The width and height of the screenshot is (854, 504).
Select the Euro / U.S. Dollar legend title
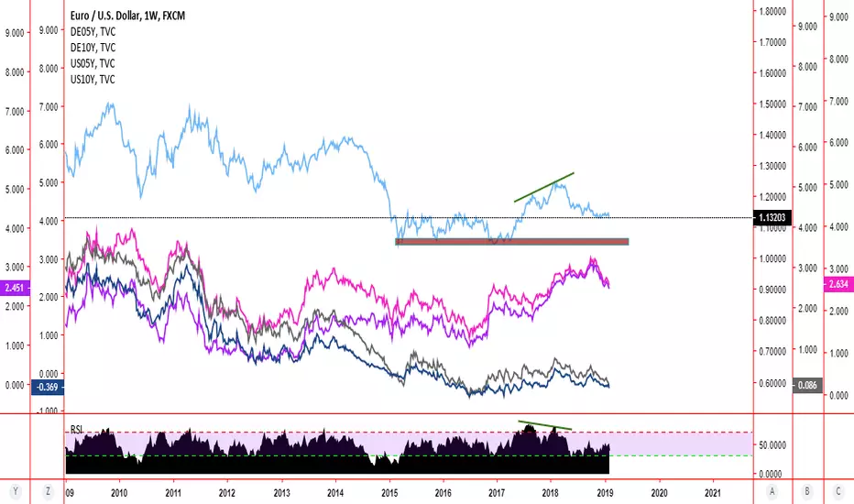coord(127,16)
